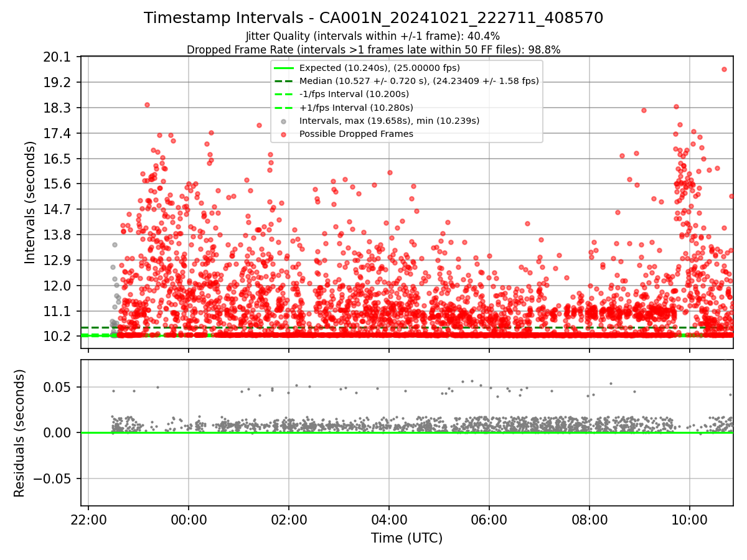This screenshot has width=747, height=560.
Task: Click the red dot marker in the legend
Action: [284, 134]
